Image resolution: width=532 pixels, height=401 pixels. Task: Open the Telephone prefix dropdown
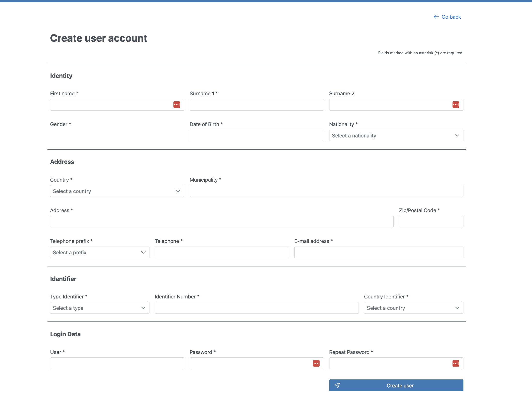tap(100, 252)
